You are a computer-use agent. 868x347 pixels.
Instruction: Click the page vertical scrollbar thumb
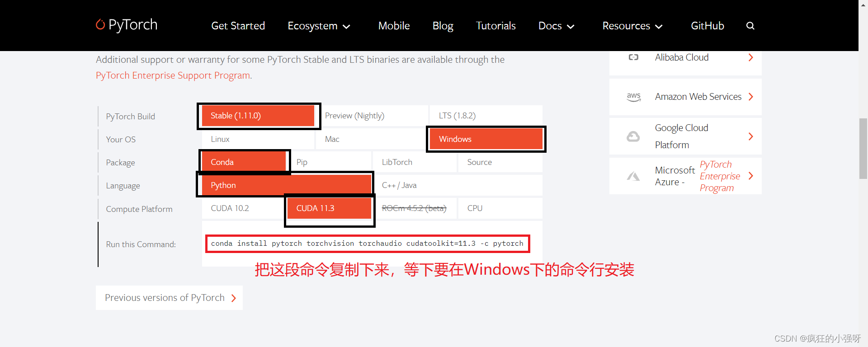tap(863, 149)
